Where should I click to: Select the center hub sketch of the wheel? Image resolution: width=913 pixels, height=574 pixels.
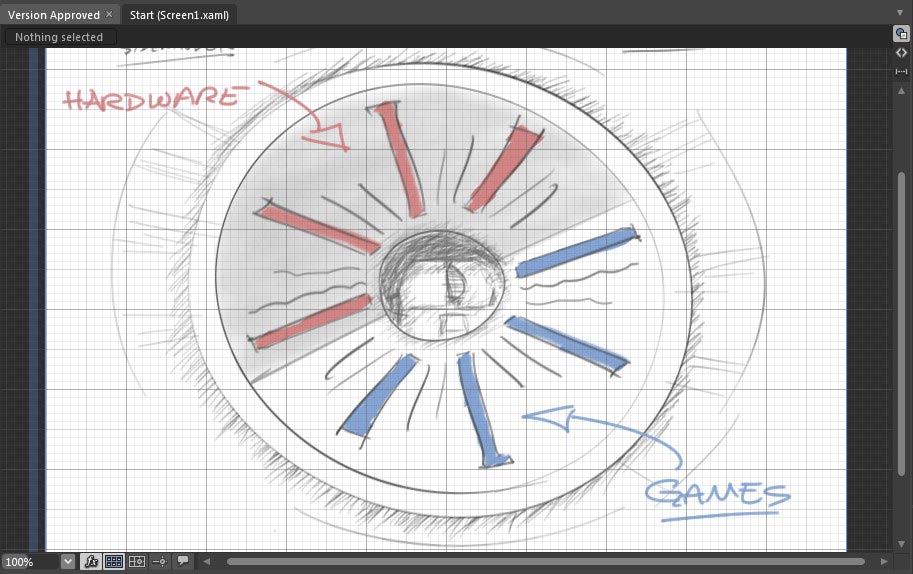click(x=443, y=285)
